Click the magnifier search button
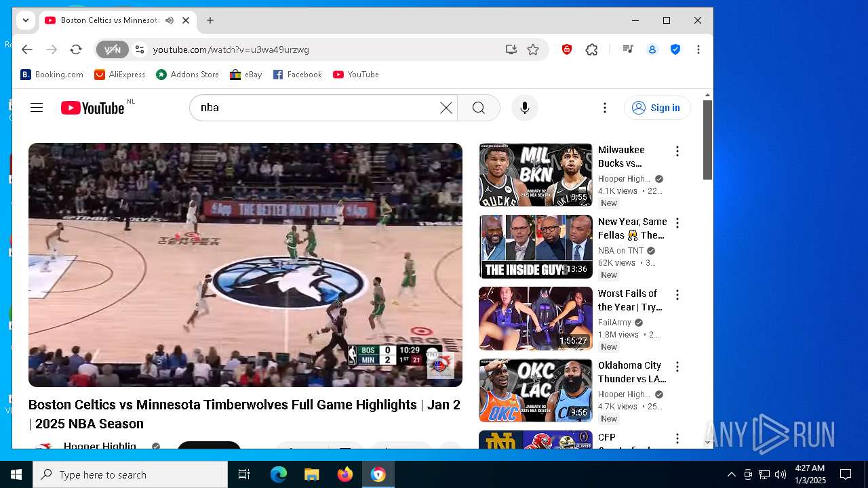Viewport: 868px width, 488px height. (x=479, y=108)
